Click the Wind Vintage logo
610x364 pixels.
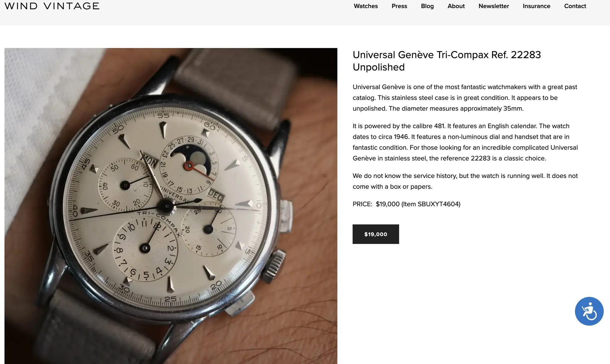point(52,6)
